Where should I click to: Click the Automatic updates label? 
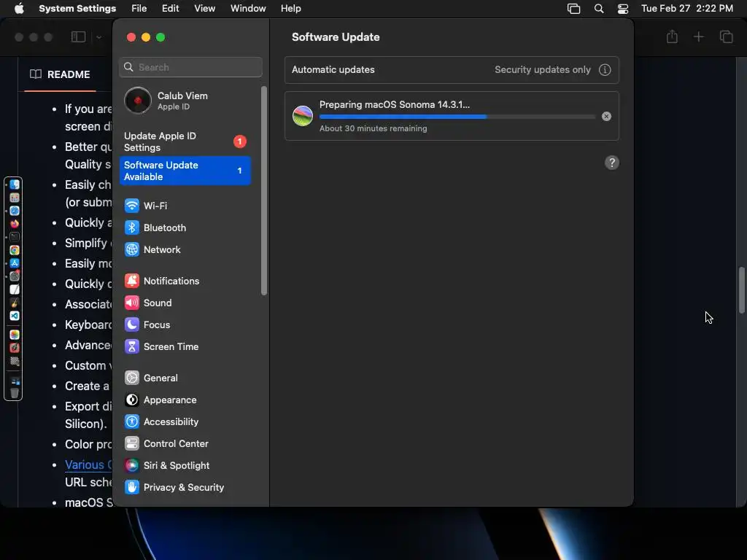pos(333,69)
